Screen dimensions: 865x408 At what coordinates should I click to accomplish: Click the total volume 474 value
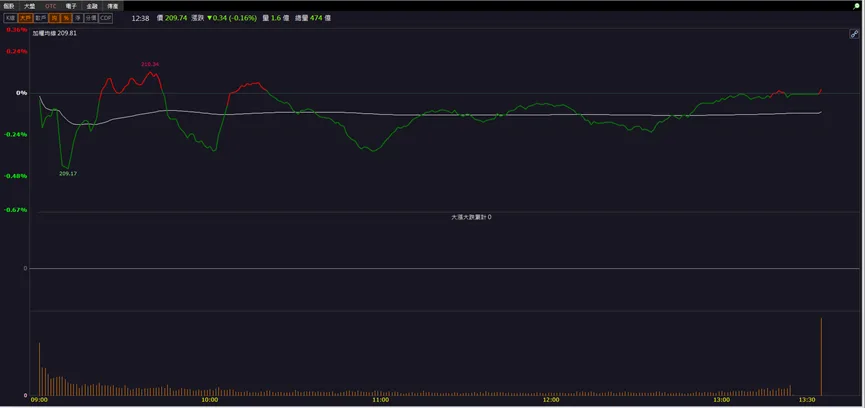click(316, 18)
